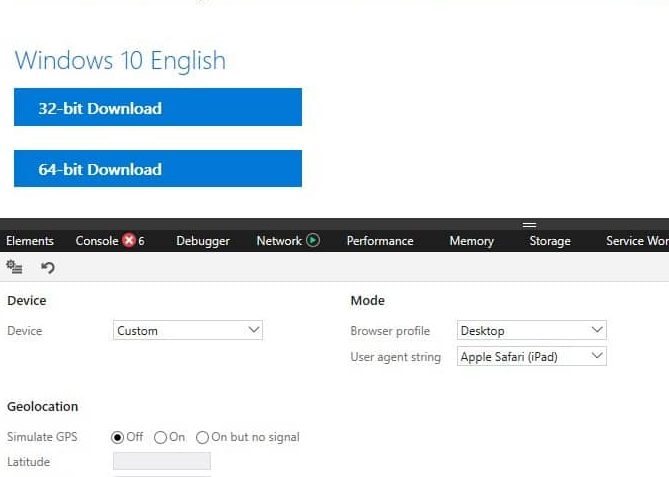Click the Browser profile label
Image resolution: width=669 pixels, height=477 pixels.
point(390,331)
